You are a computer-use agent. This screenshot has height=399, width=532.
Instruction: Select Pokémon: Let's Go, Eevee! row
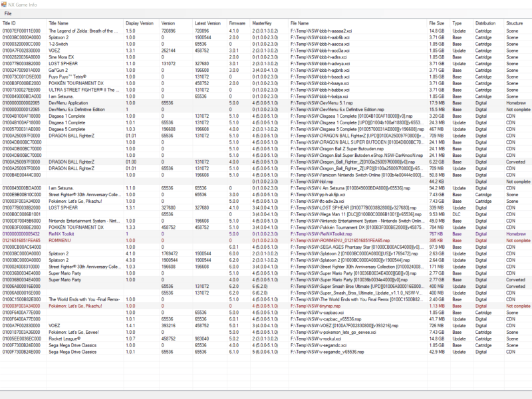(x=266, y=332)
